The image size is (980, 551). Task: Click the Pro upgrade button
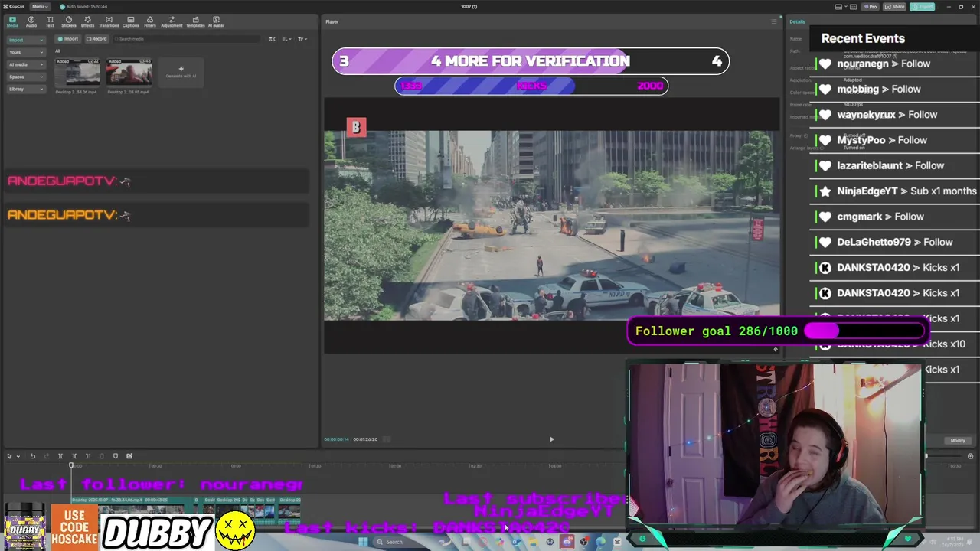[x=871, y=6]
